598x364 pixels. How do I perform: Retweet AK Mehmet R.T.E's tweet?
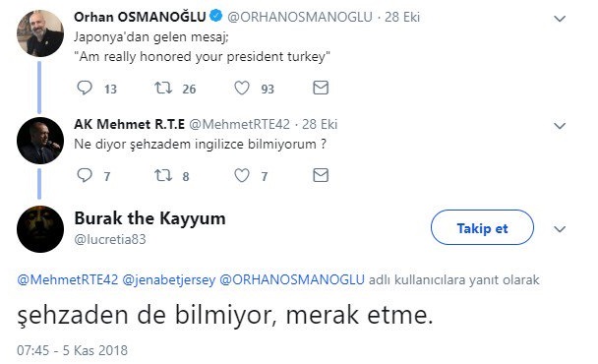163,175
